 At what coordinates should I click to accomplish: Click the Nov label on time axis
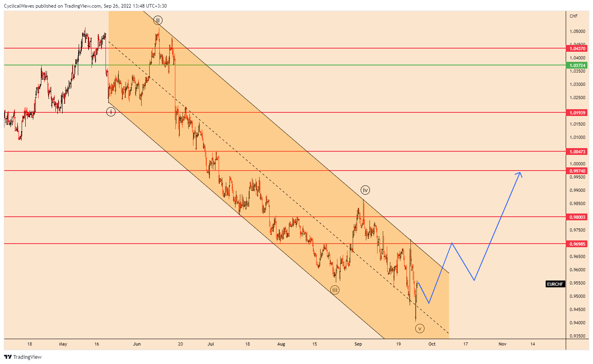coord(502,344)
